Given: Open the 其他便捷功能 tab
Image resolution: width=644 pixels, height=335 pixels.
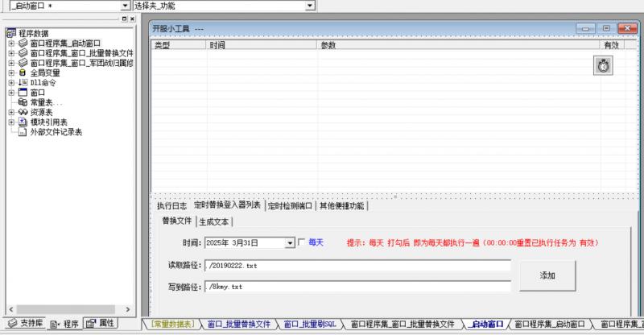Looking at the screenshot, I should pyautogui.click(x=341, y=206).
